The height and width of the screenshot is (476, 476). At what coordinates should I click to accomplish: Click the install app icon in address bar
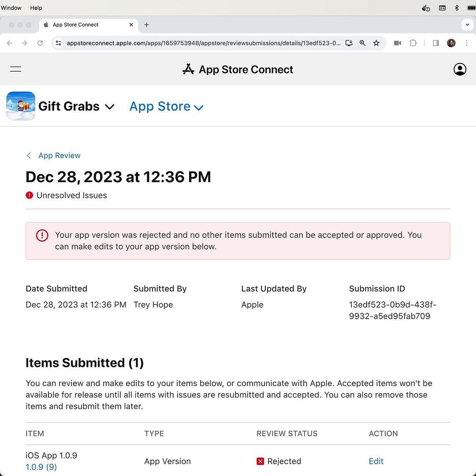click(x=349, y=43)
